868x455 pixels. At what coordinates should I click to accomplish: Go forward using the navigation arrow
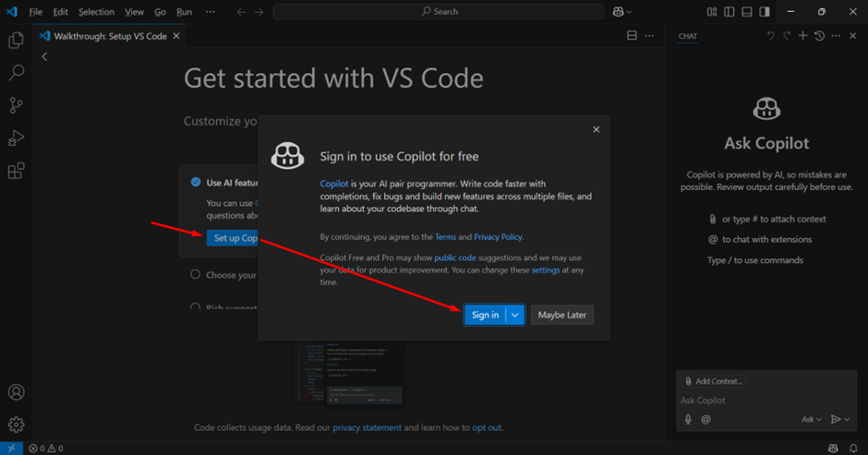point(259,12)
